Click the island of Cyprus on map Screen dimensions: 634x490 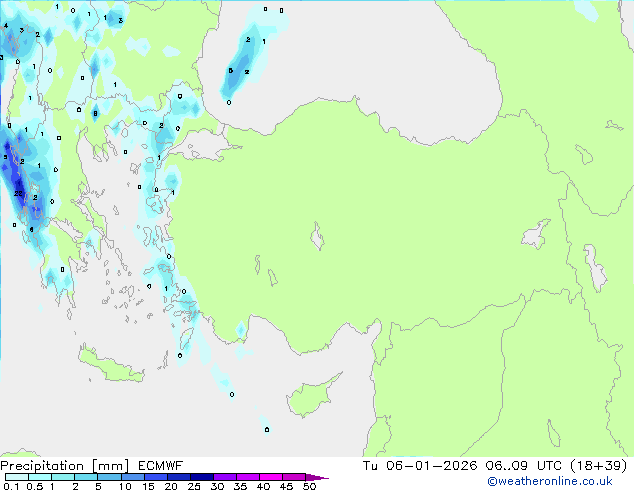[x=307, y=393]
